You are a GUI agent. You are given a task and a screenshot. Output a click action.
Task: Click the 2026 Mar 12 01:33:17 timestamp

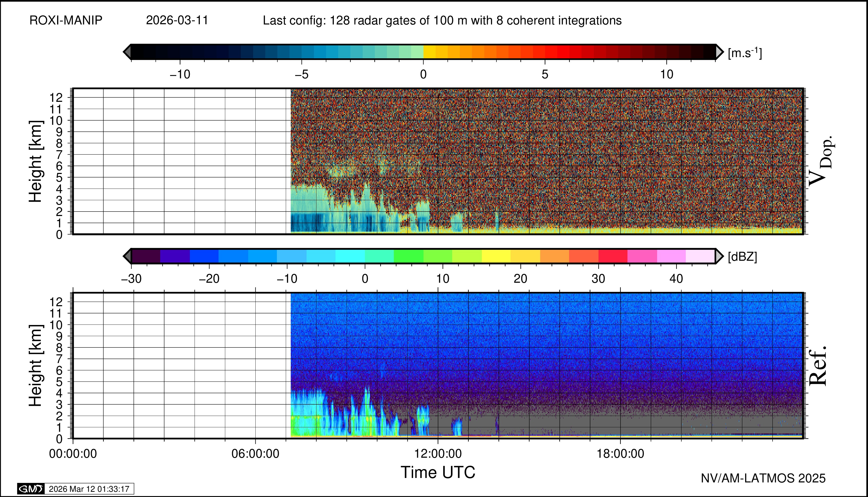click(x=89, y=489)
